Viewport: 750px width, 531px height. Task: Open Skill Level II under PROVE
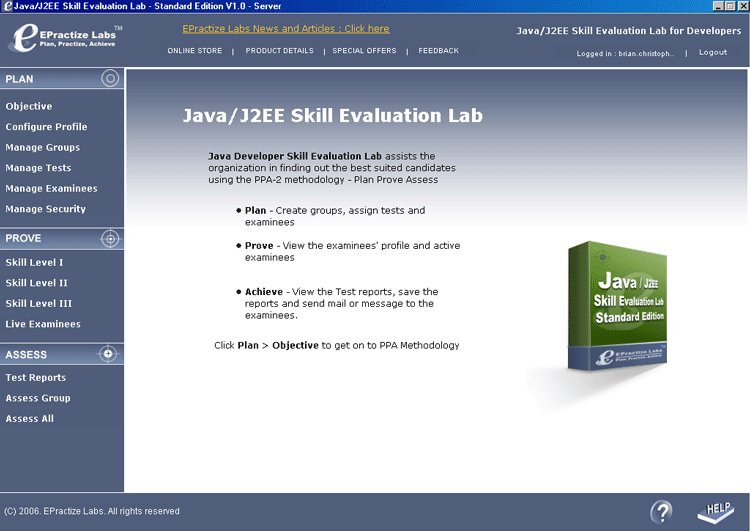[36, 283]
